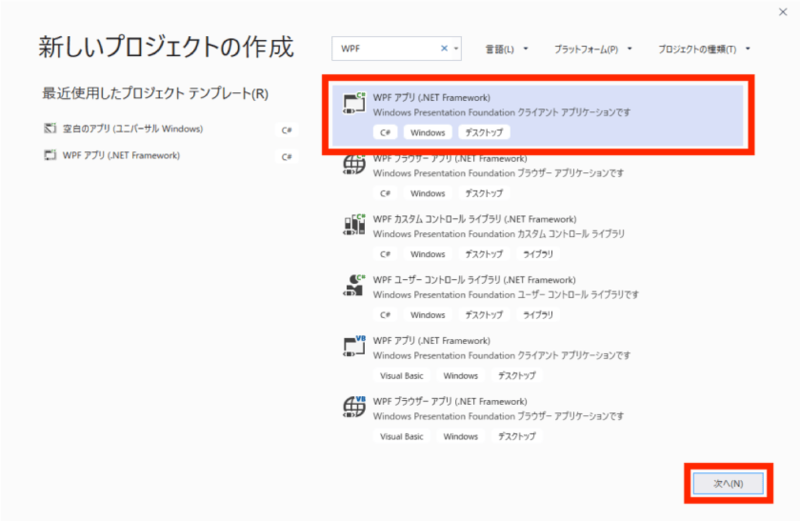Click the C# WPF ブラウザー アプリ globe icon

(354, 164)
